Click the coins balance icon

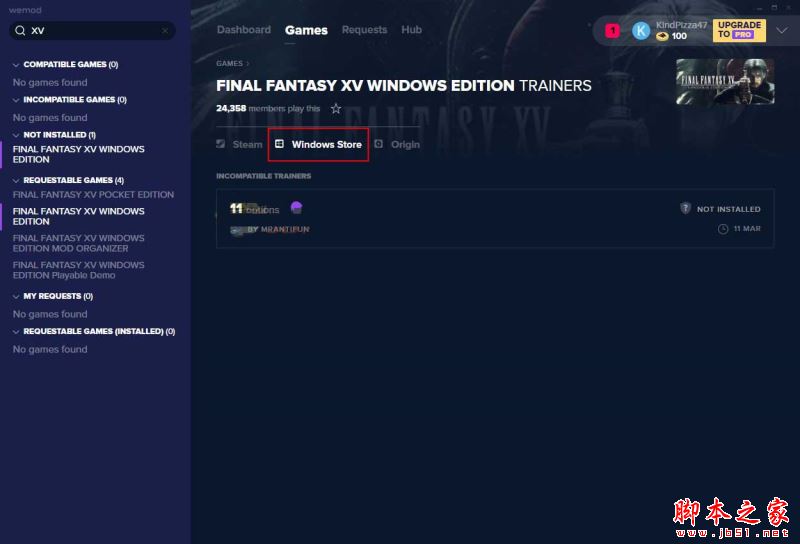coord(662,36)
